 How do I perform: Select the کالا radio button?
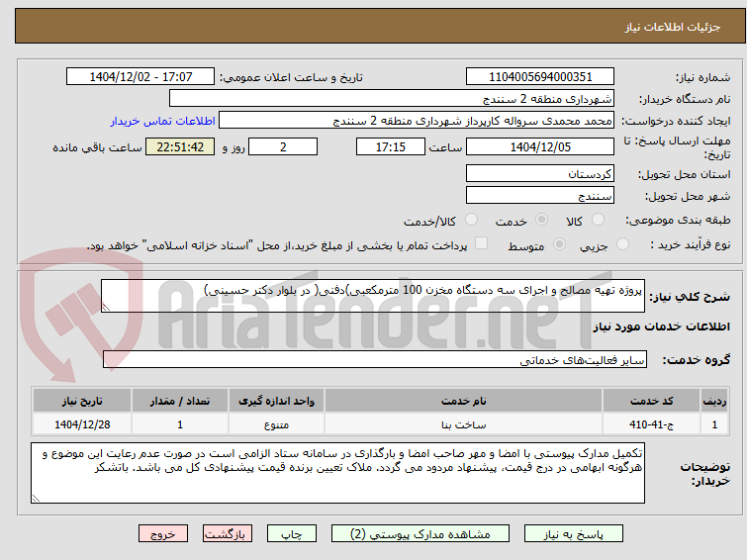pos(598,220)
